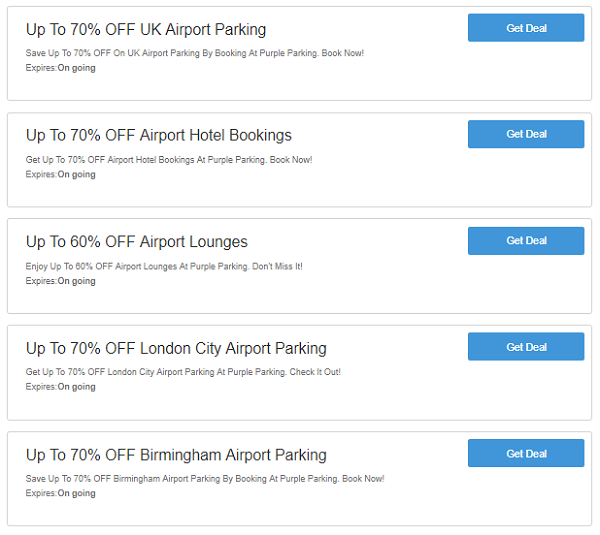Select the Airport Hotel Bookings description text
The height and width of the screenshot is (535, 600).
[169, 160]
